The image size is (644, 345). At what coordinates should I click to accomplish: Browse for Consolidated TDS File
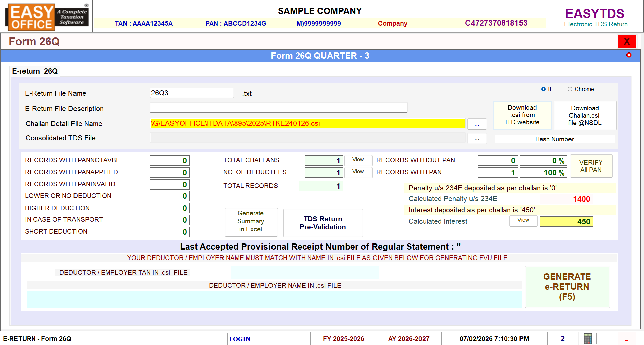click(477, 138)
